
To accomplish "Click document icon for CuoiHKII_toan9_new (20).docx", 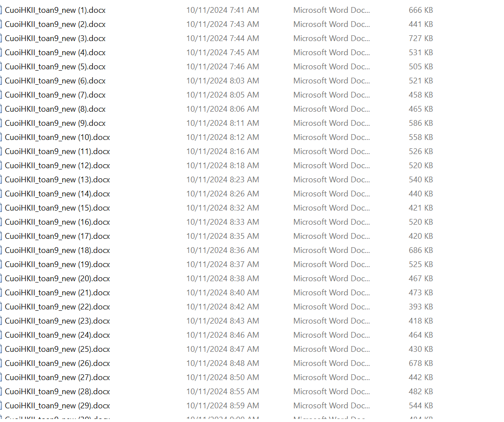I will click(x=1, y=279).
